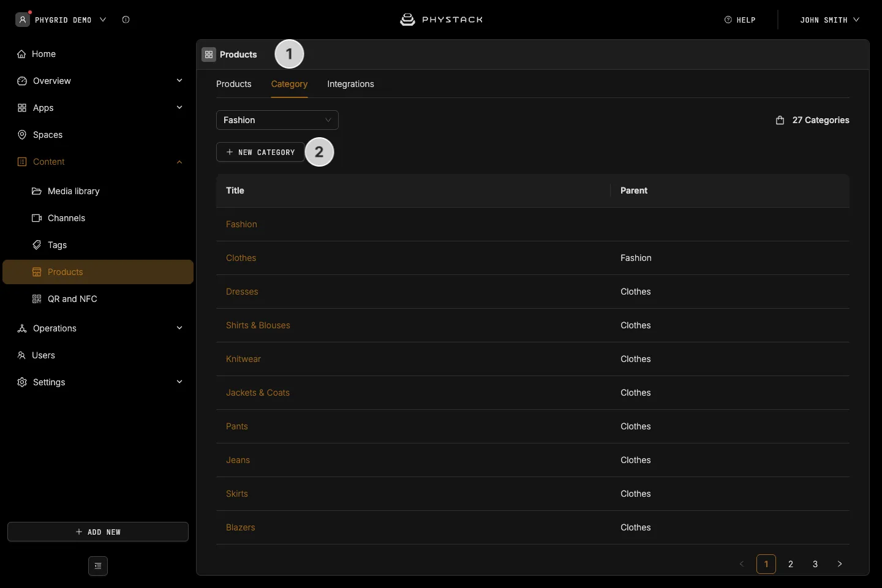Click the Overview gauge icon
Image resolution: width=882 pixels, height=588 pixels.
pyautogui.click(x=22, y=81)
